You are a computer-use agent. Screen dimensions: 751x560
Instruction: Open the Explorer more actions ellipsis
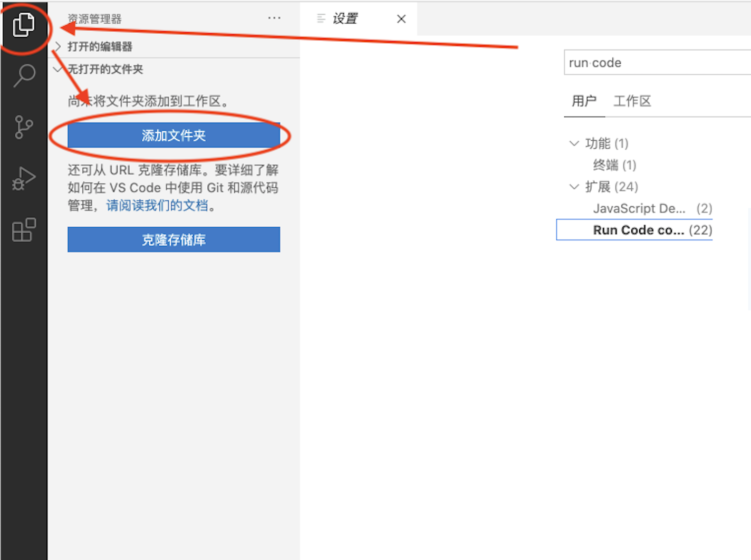tap(274, 18)
